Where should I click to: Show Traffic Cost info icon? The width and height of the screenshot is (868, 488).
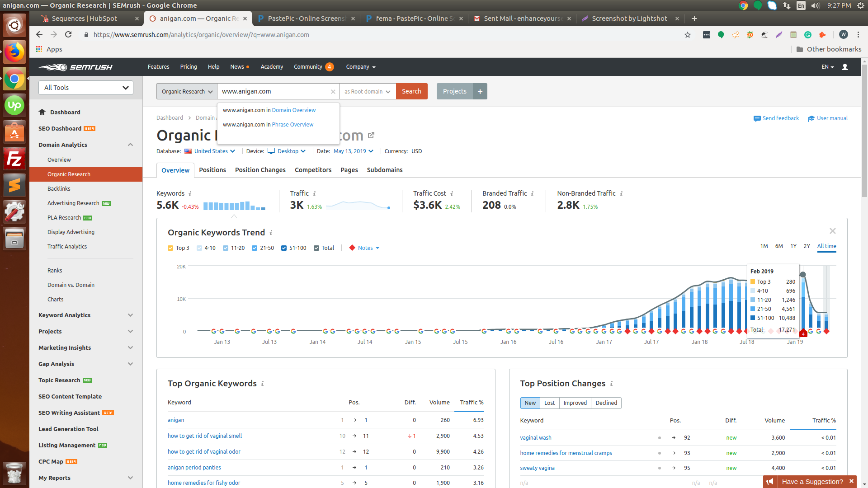[x=452, y=194]
